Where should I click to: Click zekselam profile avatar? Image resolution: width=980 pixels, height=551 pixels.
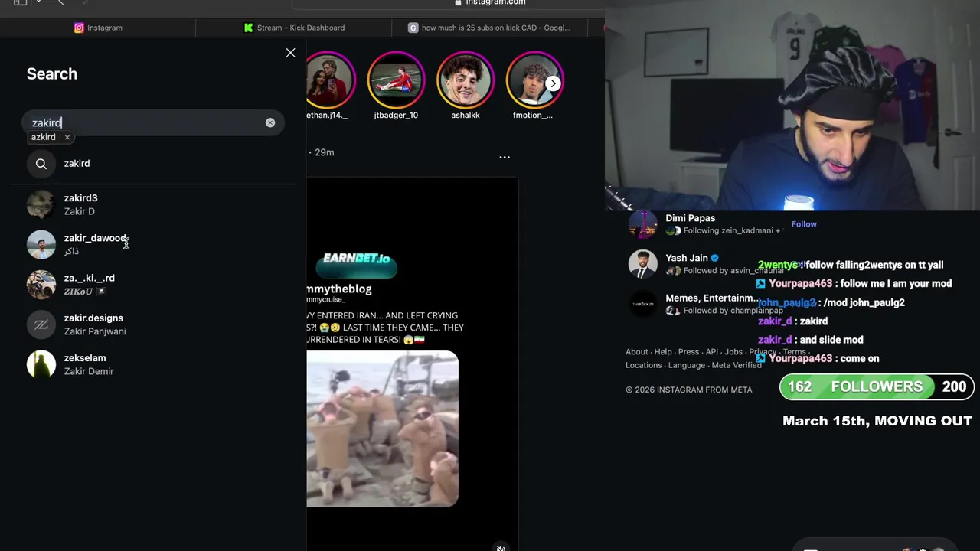(x=41, y=364)
